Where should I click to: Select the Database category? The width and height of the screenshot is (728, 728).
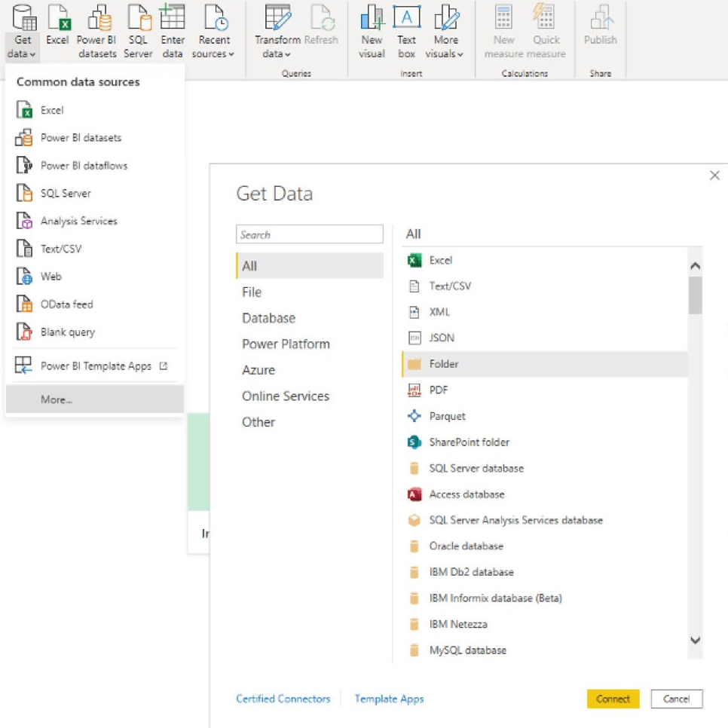pos(268,318)
